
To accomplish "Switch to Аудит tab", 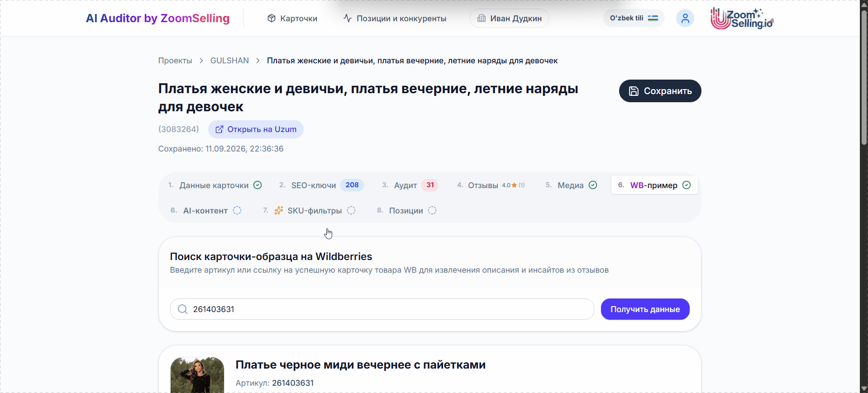I will point(410,185).
